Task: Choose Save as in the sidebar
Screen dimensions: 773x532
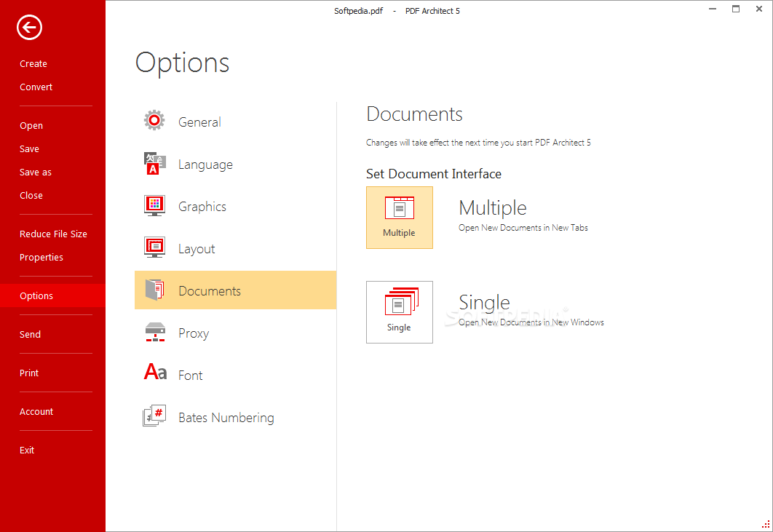Action: (36, 172)
